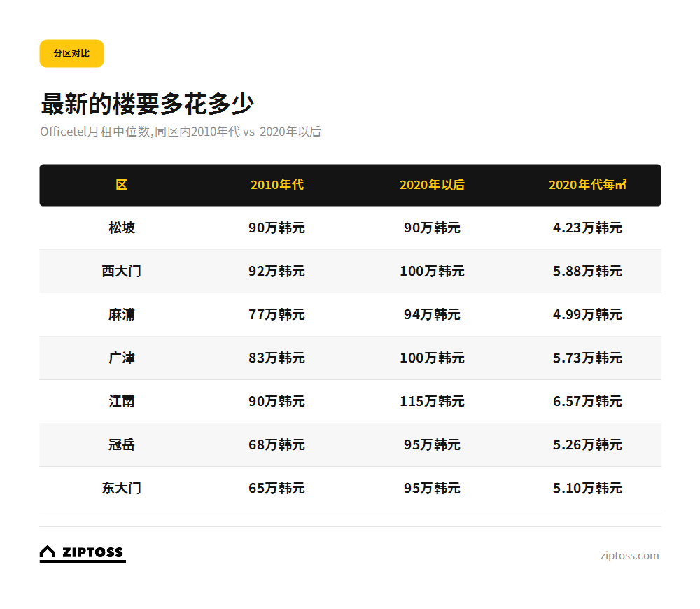Click 东大门's 5.10万韩元 value
This screenshot has height=609, width=700.
pos(587,488)
